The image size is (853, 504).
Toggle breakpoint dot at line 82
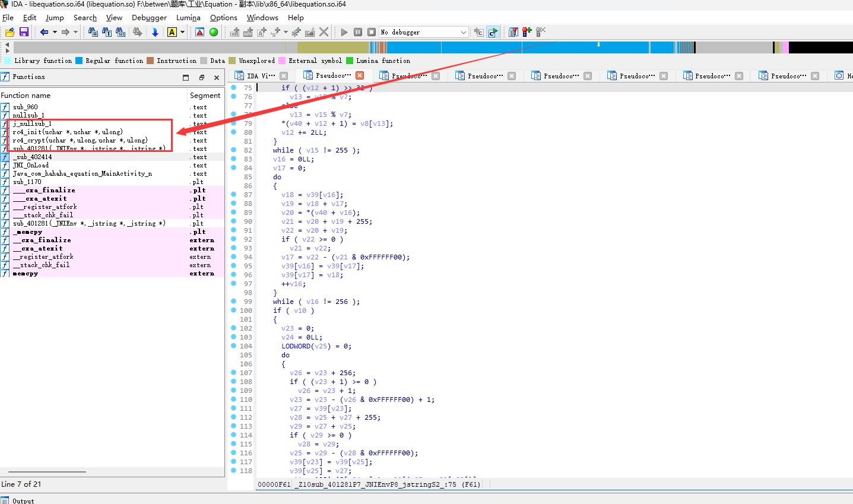coord(233,150)
